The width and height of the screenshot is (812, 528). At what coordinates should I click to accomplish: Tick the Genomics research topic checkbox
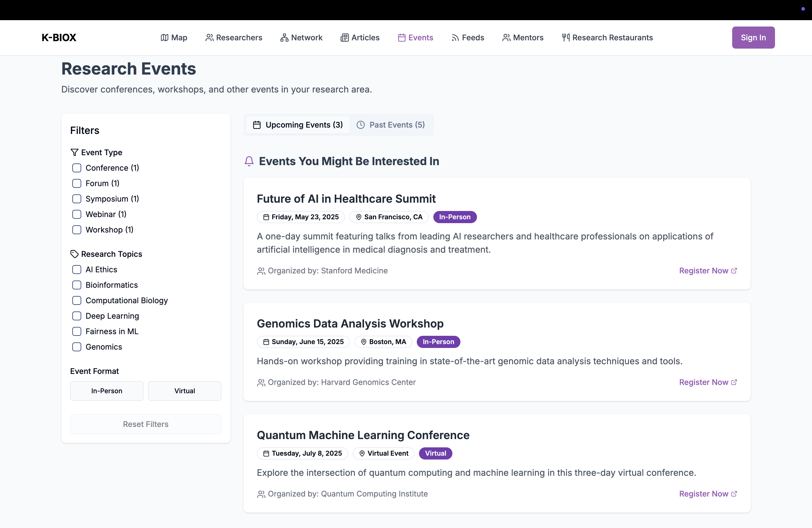[x=77, y=347]
